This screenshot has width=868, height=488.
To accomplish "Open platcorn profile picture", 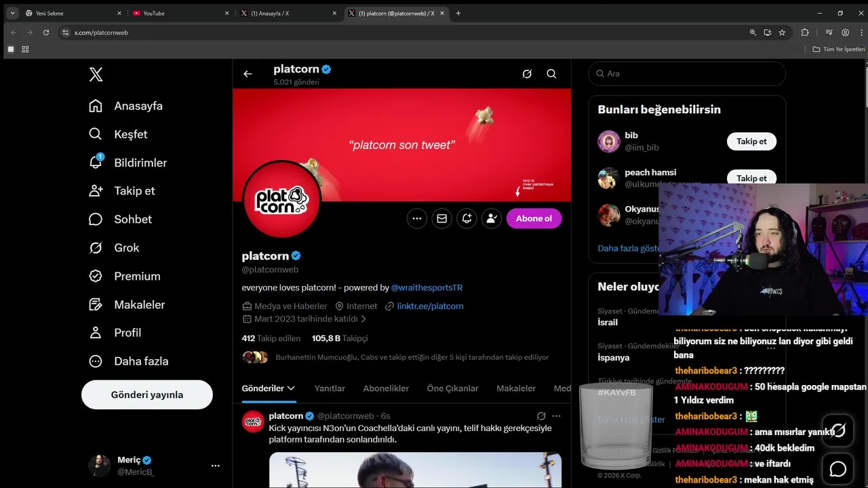I will point(281,199).
